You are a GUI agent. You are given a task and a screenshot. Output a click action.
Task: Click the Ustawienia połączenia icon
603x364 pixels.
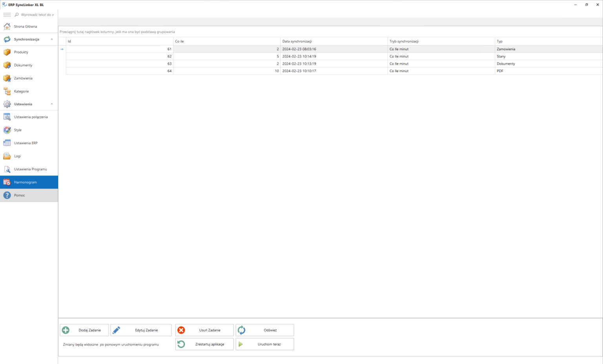click(x=6, y=117)
